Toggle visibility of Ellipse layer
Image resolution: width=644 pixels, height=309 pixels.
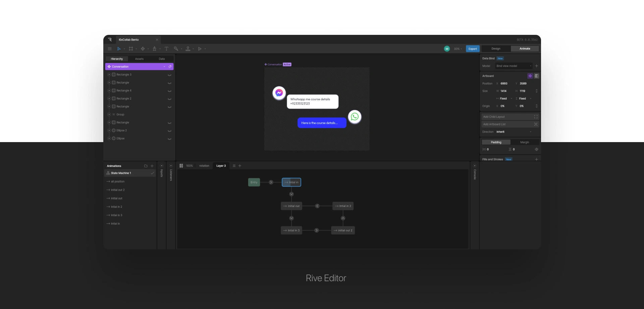pos(169,139)
